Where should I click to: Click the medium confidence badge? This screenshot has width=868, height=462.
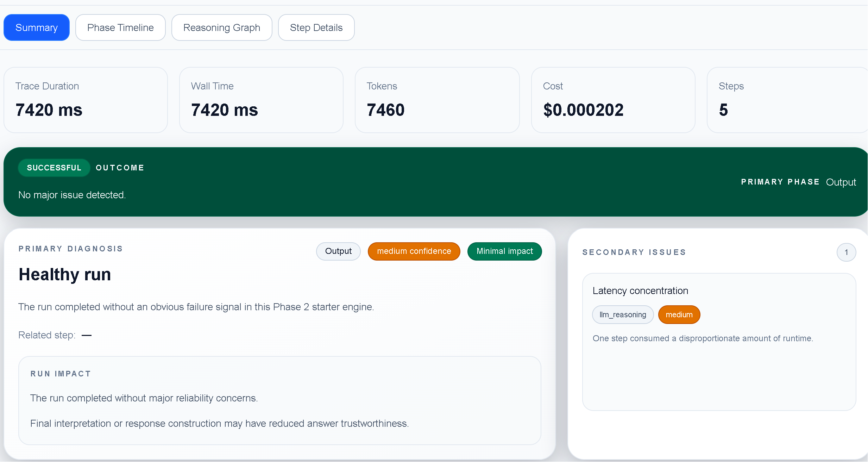[414, 251]
